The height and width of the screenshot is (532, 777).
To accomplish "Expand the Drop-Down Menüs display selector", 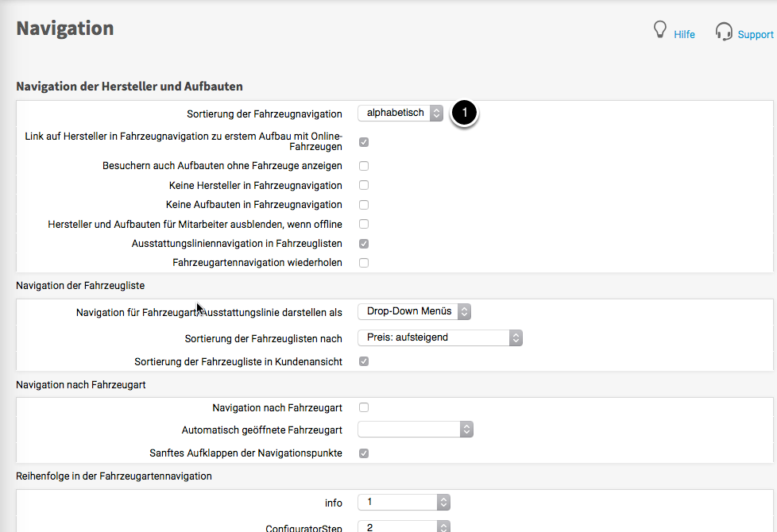I will 415,311.
